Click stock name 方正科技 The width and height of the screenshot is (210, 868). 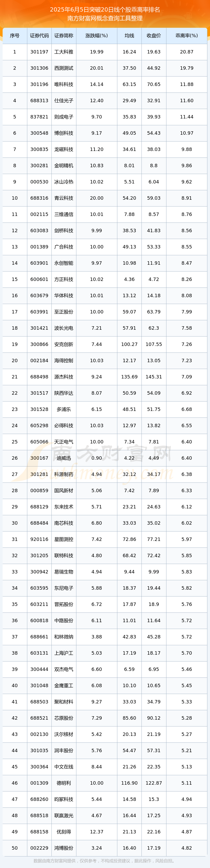64,279
